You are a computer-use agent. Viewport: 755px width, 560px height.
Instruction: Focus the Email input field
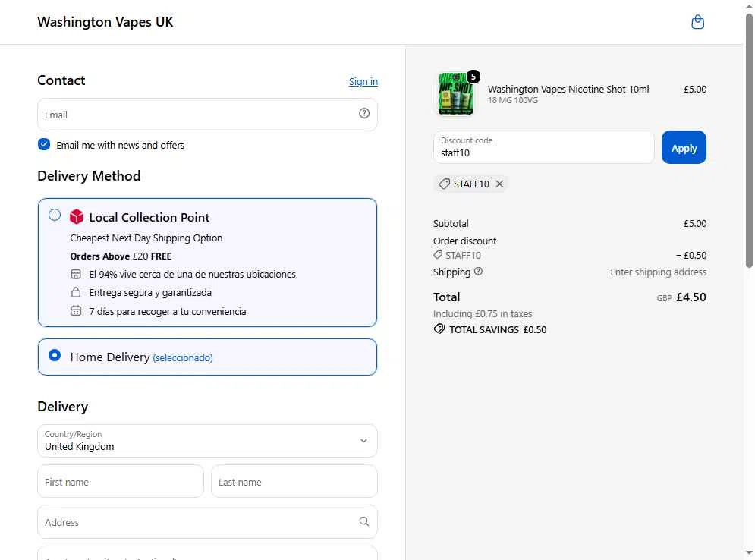[207, 115]
